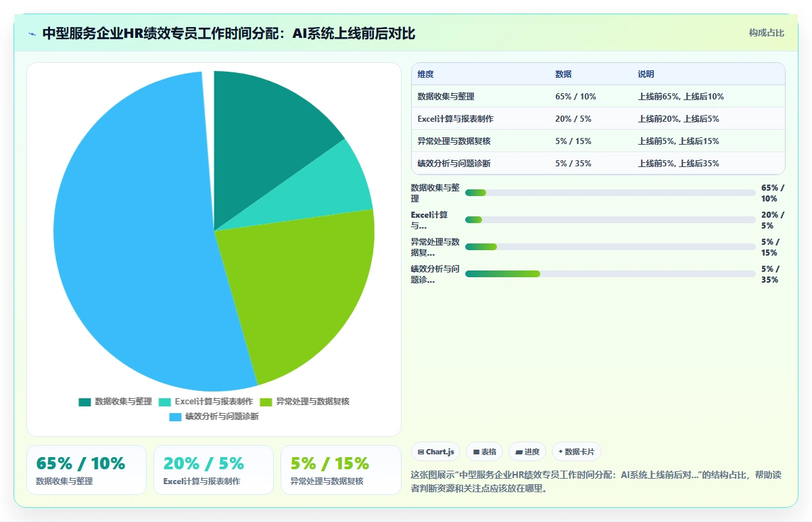
Task: Click table value 65% / 10%
Action: pyautogui.click(x=575, y=97)
